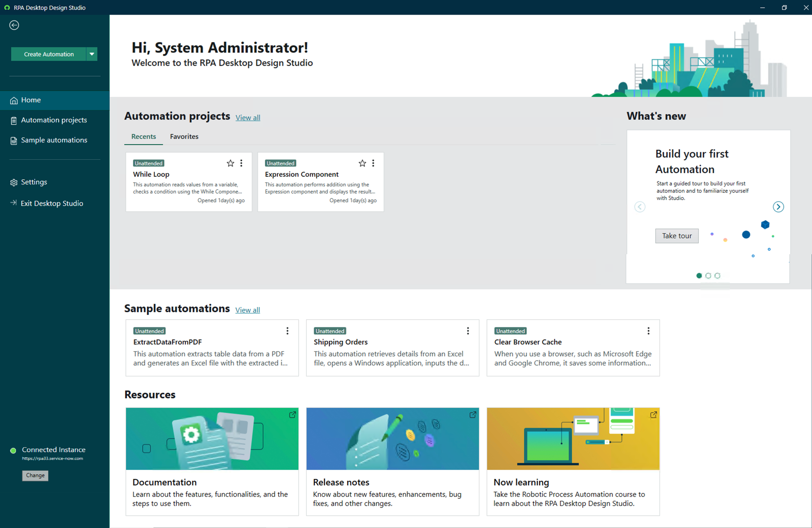Click RPA Desktop Design Studio title bar icon
This screenshot has width=812, height=528.
click(7, 7)
